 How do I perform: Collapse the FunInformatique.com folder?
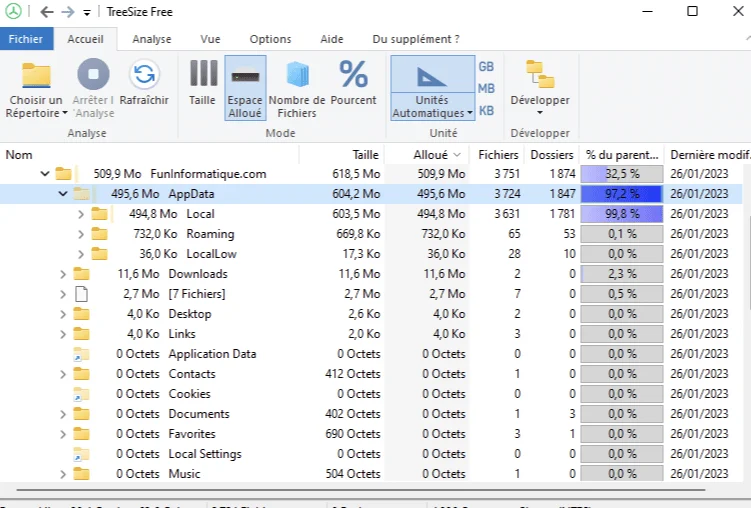[45, 174]
